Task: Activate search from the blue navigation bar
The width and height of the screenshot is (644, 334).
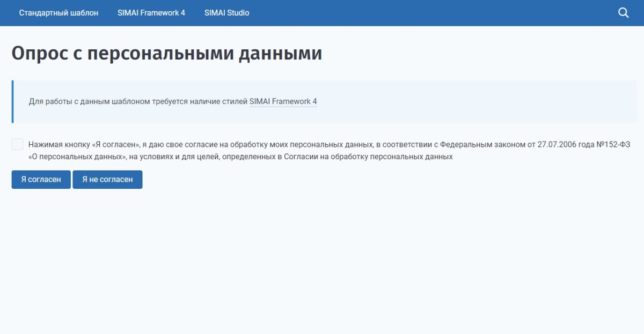Action: [624, 12]
